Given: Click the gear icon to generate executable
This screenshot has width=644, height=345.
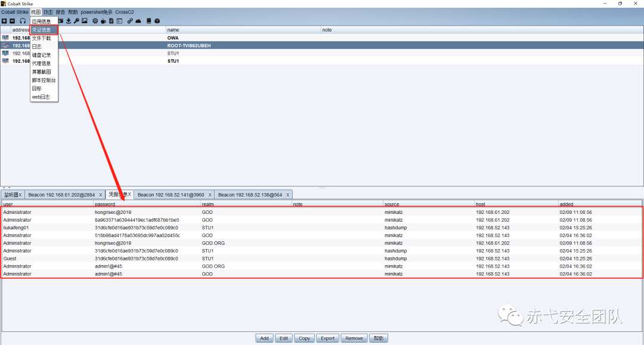Looking at the screenshot, I should [95, 21].
